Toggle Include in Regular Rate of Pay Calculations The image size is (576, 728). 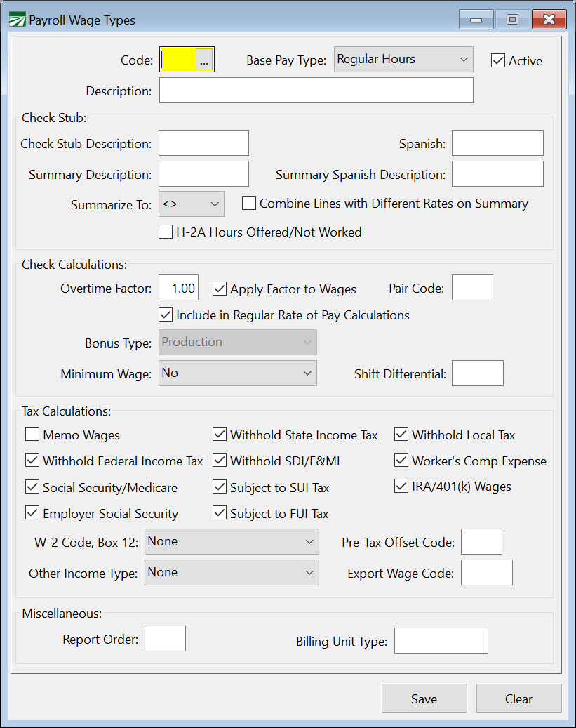(166, 315)
